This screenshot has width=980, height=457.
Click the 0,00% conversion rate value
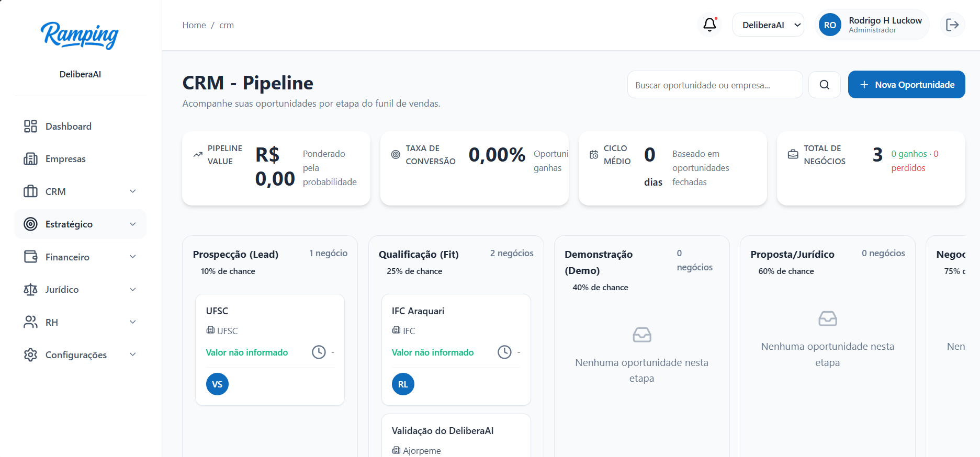click(497, 154)
